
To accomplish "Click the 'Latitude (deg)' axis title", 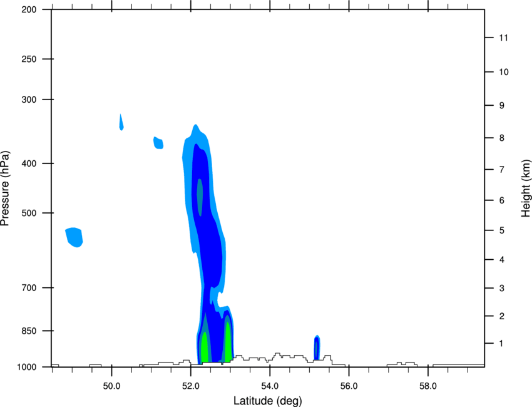I will (268, 401).
